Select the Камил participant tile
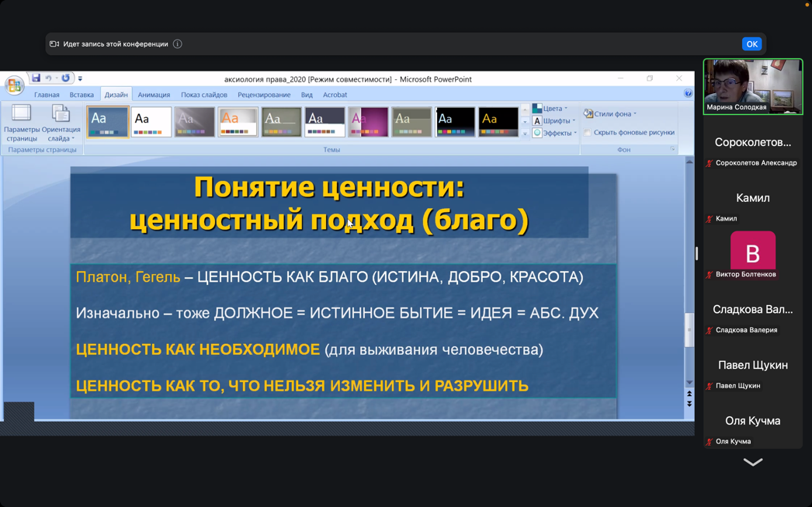The image size is (812, 507). point(753,198)
